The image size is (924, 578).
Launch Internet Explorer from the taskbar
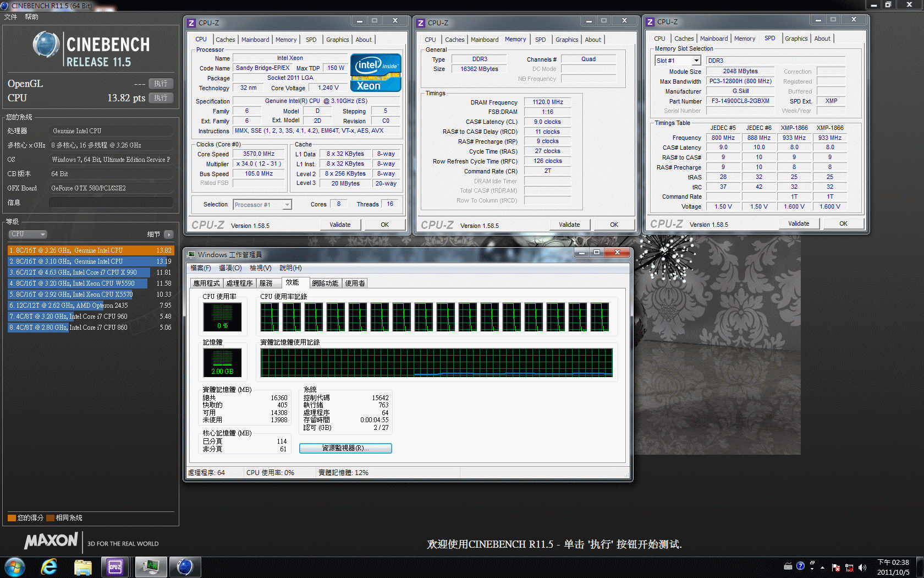click(x=49, y=567)
